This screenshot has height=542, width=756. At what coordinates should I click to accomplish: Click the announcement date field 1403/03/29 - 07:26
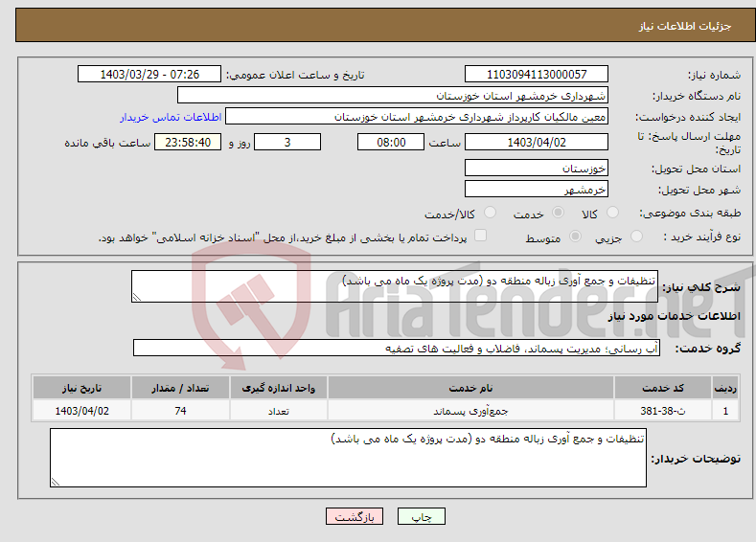click(x=149, y=74)
